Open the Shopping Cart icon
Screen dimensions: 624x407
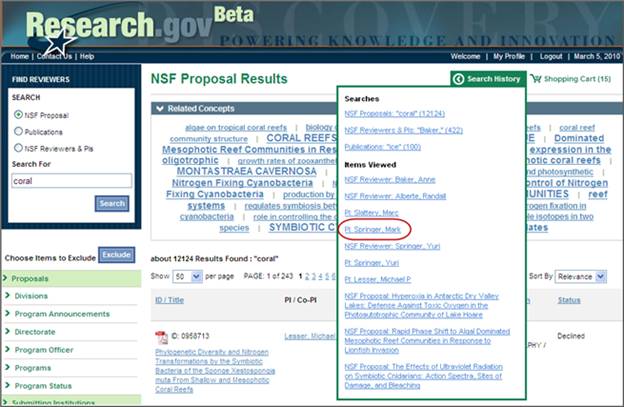tap(535, 79)
